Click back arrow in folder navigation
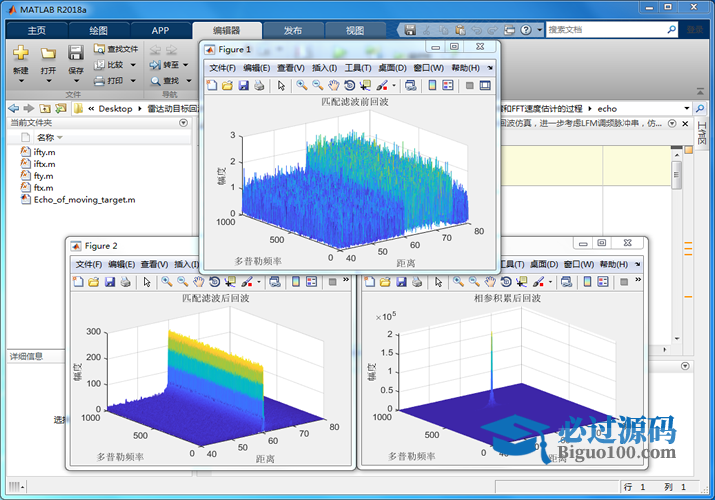Image resolution: width=715 pixels, height=500 pixels. pos(14,108)
